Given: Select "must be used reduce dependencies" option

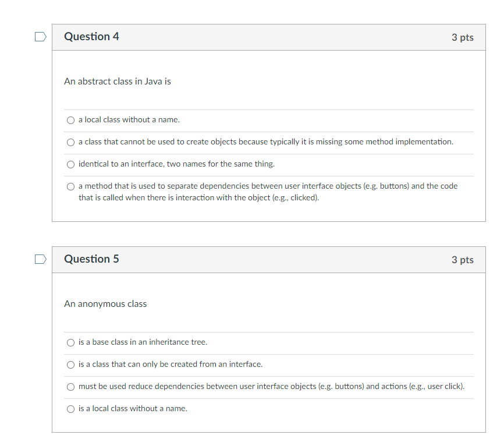Looking at the screenshot, I should click(x=70, y=387).
